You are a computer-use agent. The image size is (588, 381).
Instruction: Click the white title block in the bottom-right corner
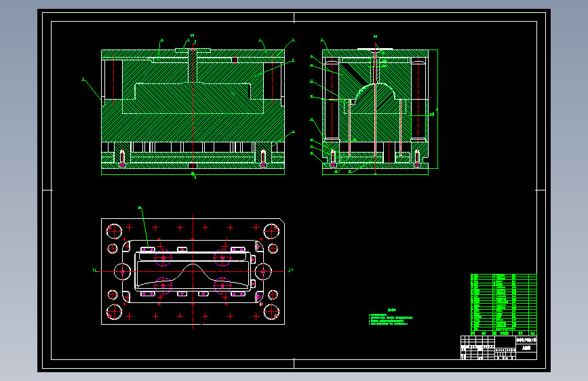pos(498,348)
